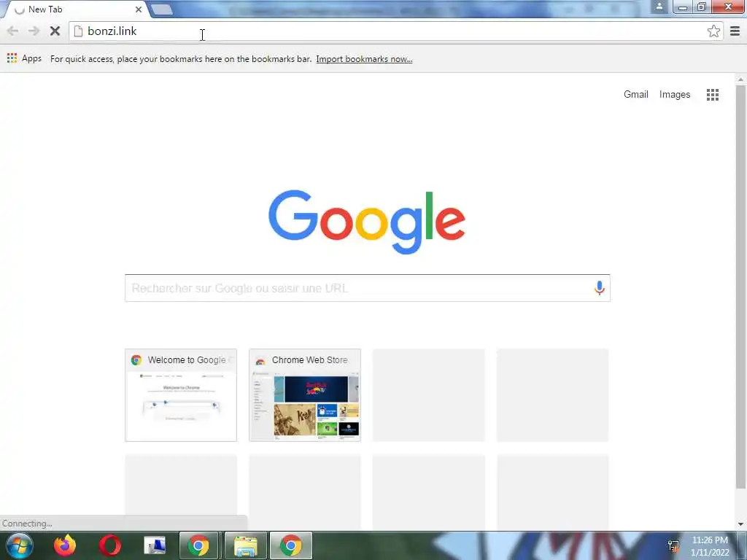The width and height of the screenshot is (747, 560).
Task: Click the user profile icon in title bar
Action: coord(659,7)
